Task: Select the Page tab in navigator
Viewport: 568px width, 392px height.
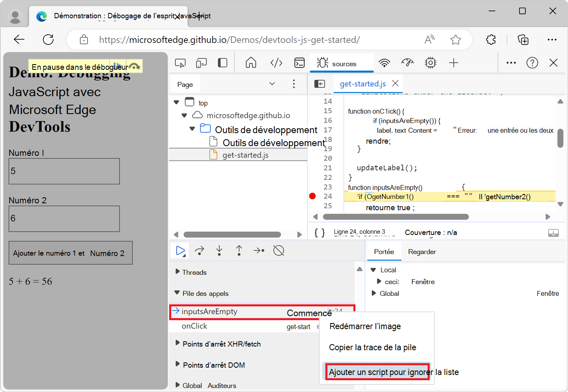Action: tap(185, 84)
